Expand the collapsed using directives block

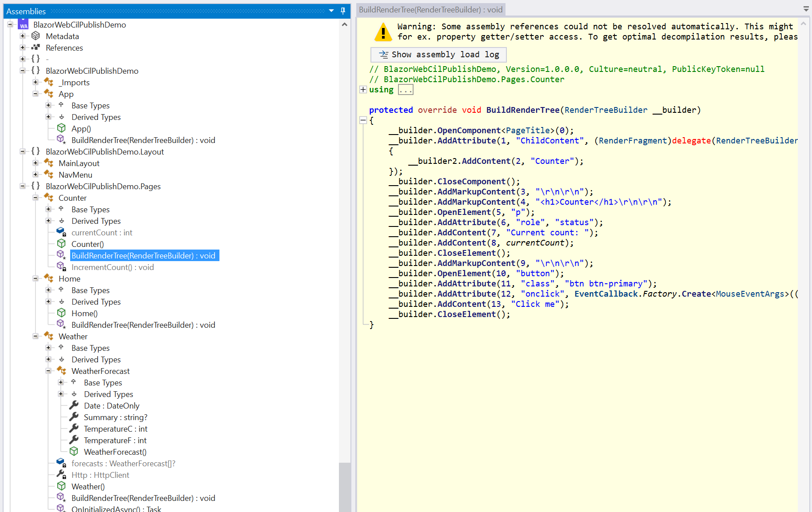pyautogui.click(x=363, y=90)
